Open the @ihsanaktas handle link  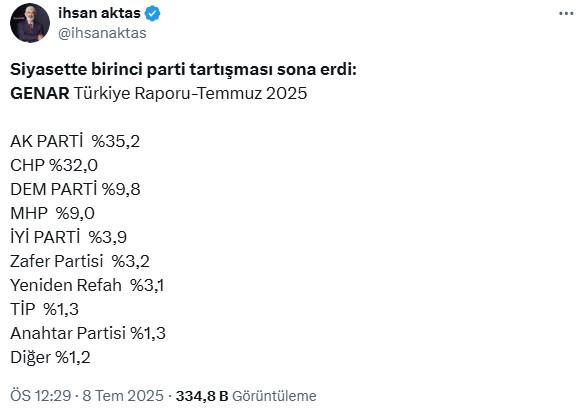tap(102, 33)
